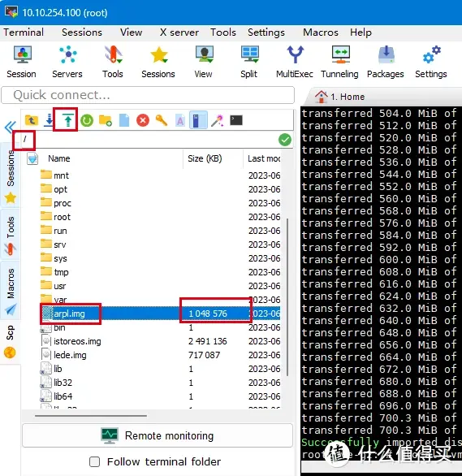Click the Quick connect input field
This screenshot has width=462, height=476.
coord(148,95)
